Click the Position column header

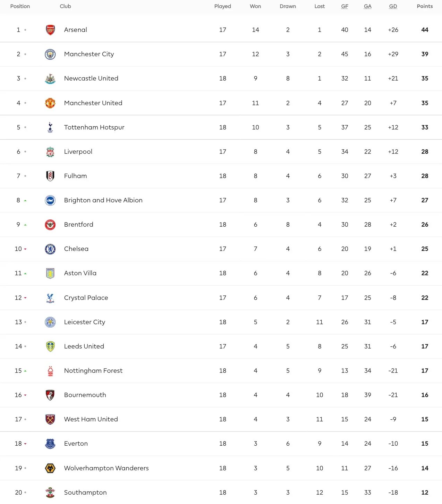coord(20,6)
